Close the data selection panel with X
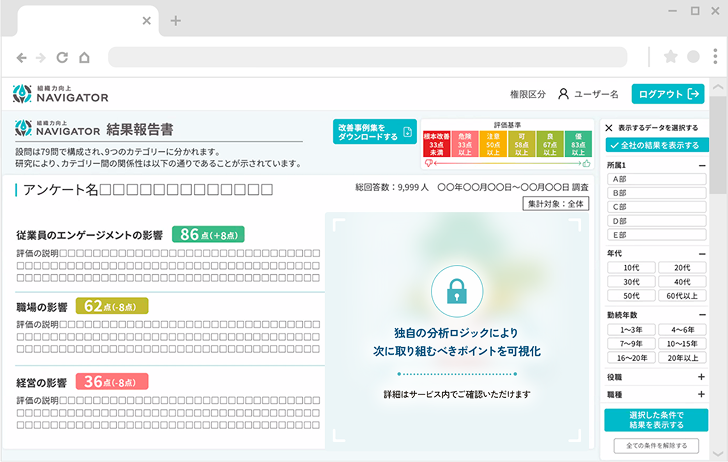 (x=609, y=128)
